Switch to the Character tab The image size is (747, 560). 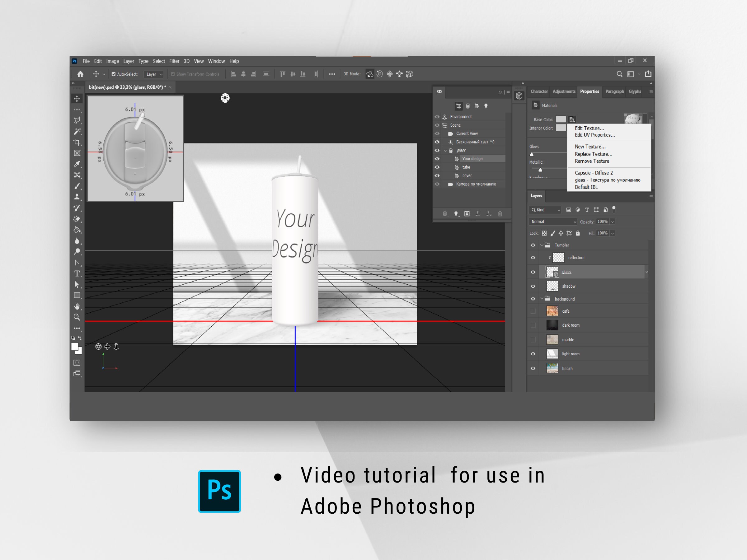click(x=539, y=91)
